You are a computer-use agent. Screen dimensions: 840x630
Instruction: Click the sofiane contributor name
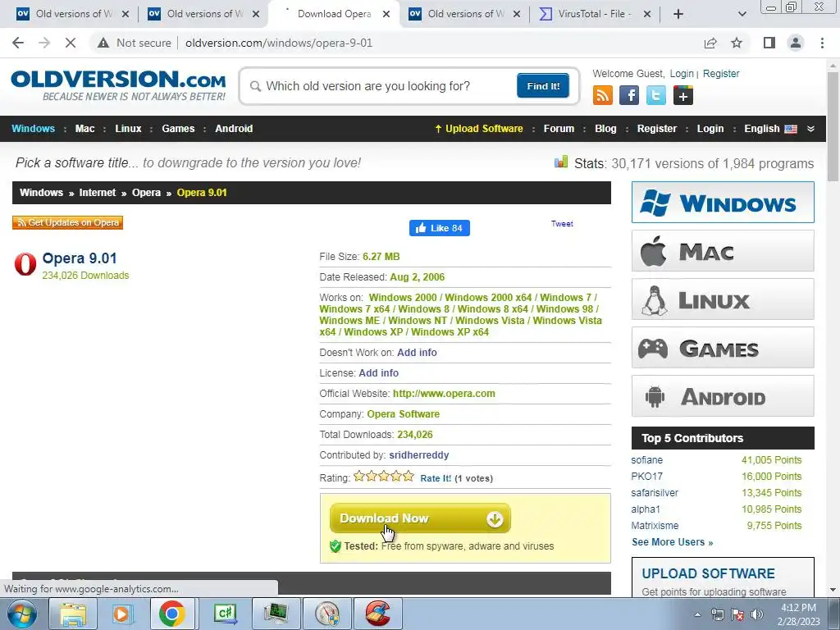(x=646, y=460)
